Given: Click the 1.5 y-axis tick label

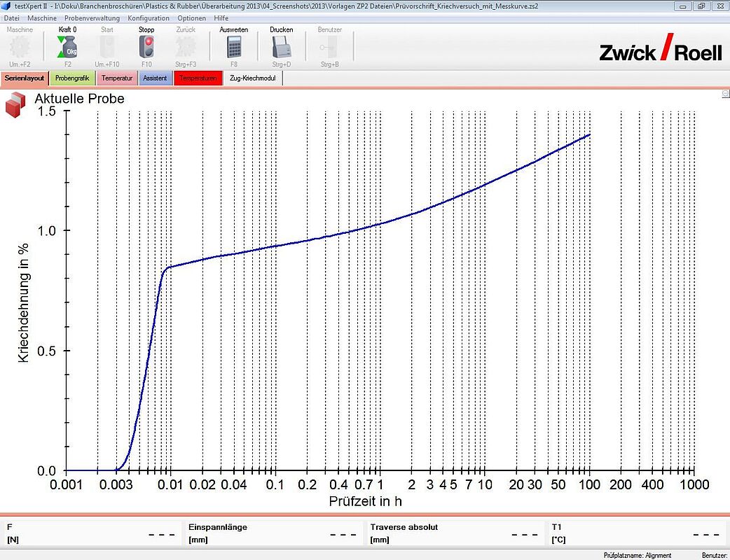Looking at the screenshot, I should point(46,111).
